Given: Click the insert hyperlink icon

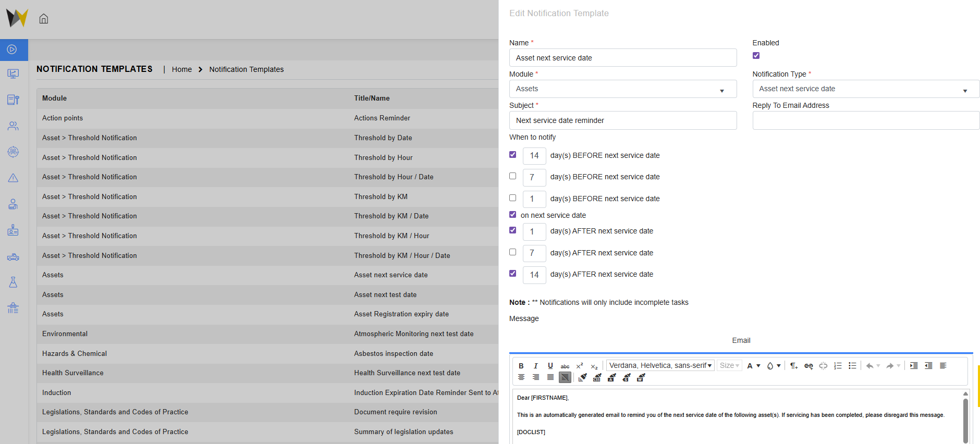Looking at the screenshot, I should click(808, 366).
